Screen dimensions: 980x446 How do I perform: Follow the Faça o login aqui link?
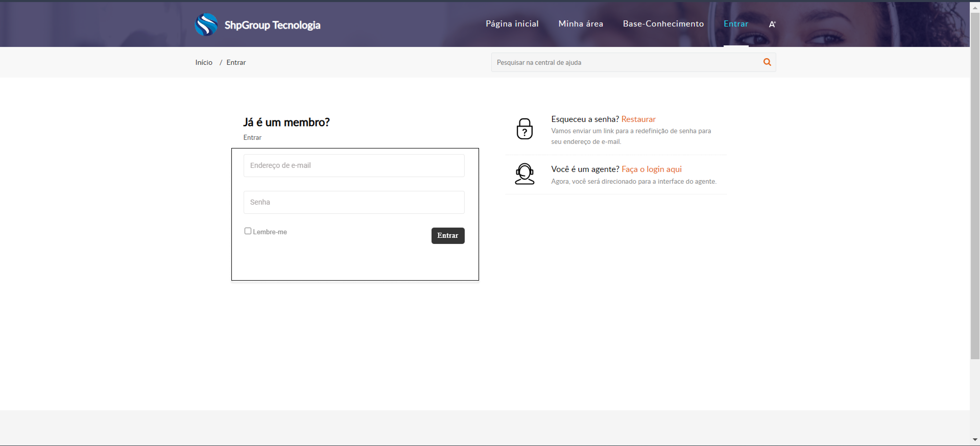[651, 169]
